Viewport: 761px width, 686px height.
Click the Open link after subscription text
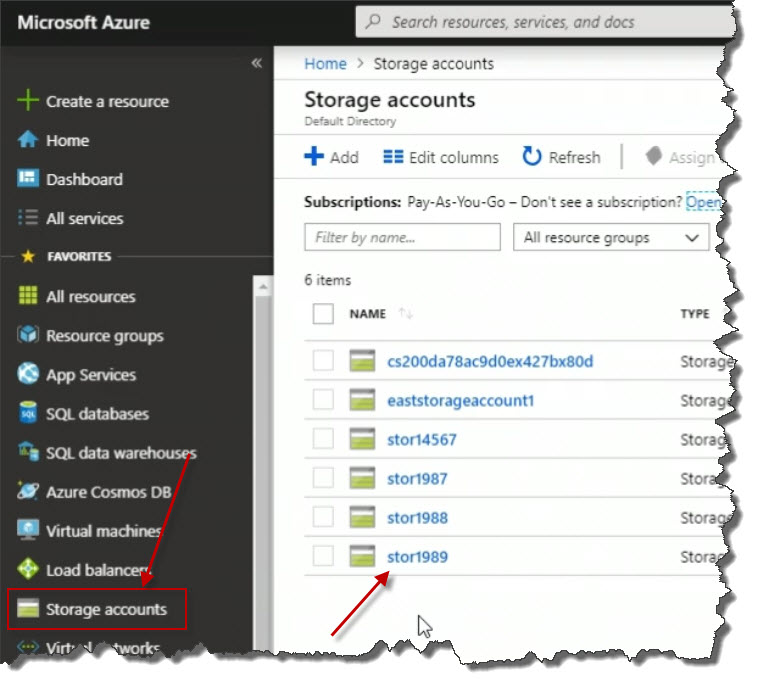pyautogui.click(x=703, y=202)
